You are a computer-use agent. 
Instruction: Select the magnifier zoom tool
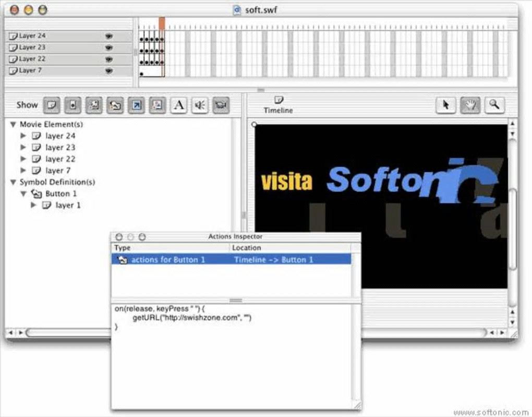click(x=494, y=105)
